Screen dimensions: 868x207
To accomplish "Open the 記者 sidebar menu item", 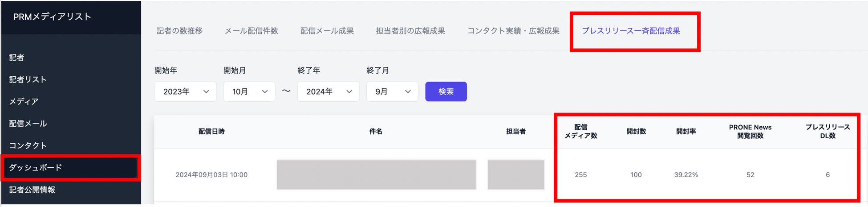I will 17,58.
